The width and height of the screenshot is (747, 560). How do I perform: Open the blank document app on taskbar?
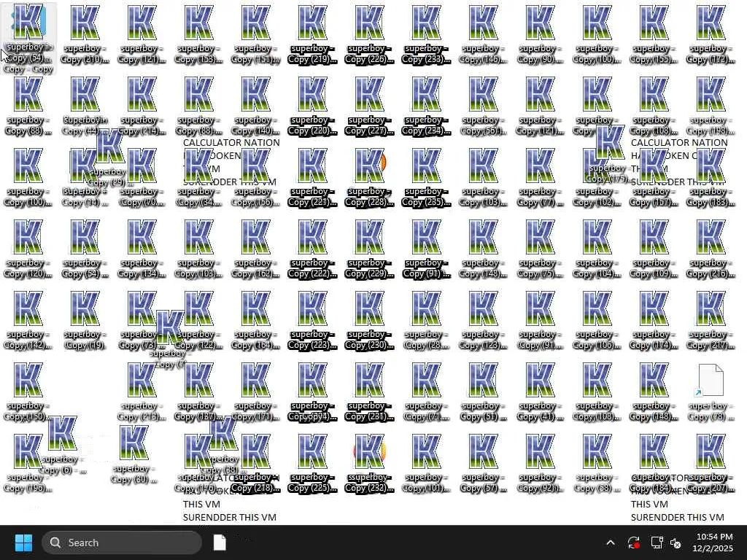(220, 542)
